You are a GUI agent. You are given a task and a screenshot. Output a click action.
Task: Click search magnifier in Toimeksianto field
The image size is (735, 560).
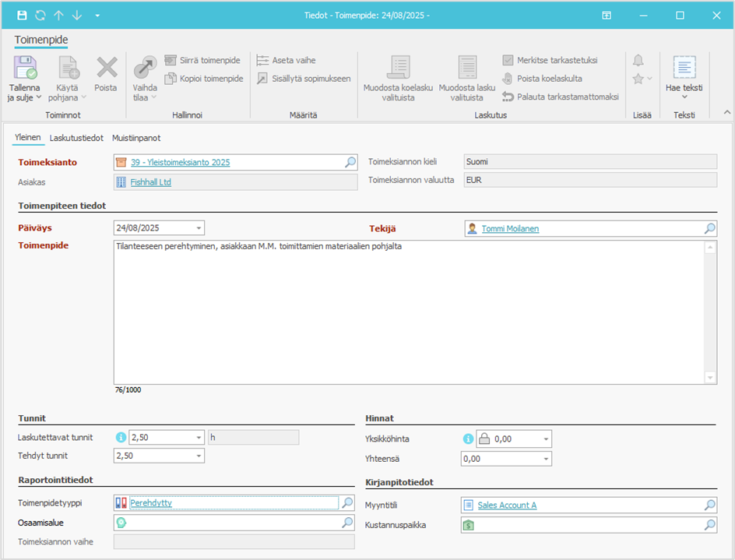[350, 162]
